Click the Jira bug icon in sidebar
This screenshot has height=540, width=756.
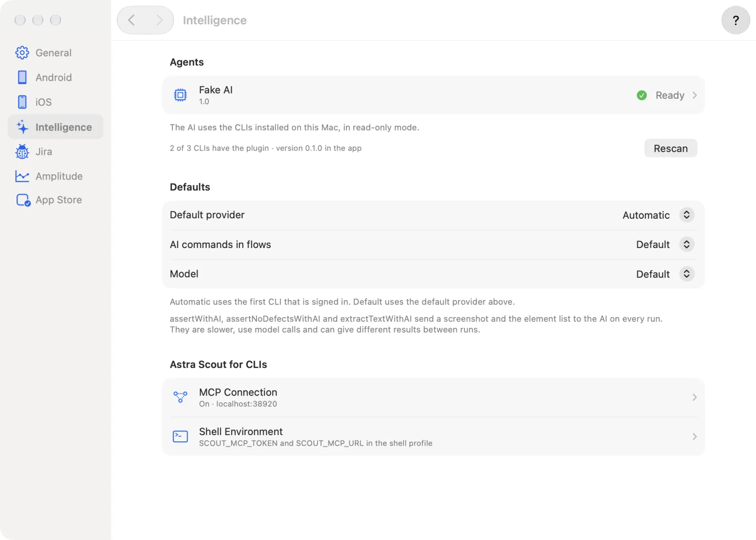[x=22, y=152]
